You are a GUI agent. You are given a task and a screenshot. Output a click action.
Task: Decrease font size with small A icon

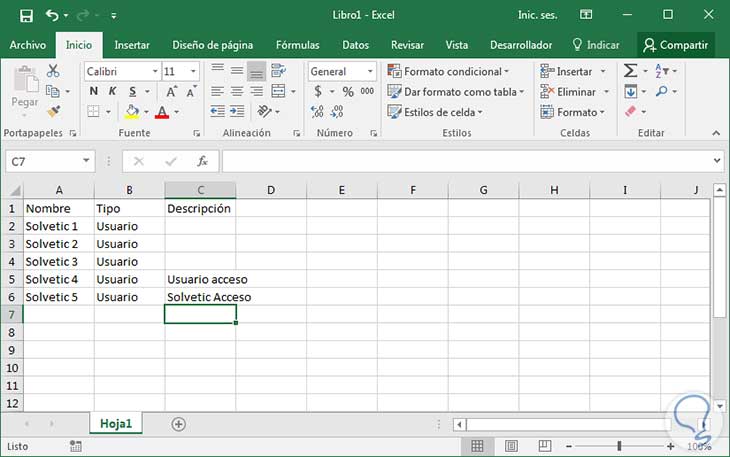coord(191,92)
